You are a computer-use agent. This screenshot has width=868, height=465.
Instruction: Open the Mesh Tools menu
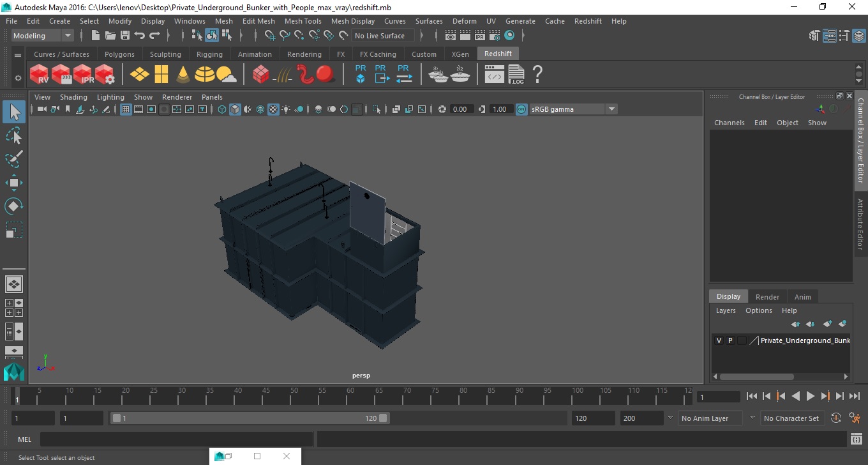coord(303,21)
